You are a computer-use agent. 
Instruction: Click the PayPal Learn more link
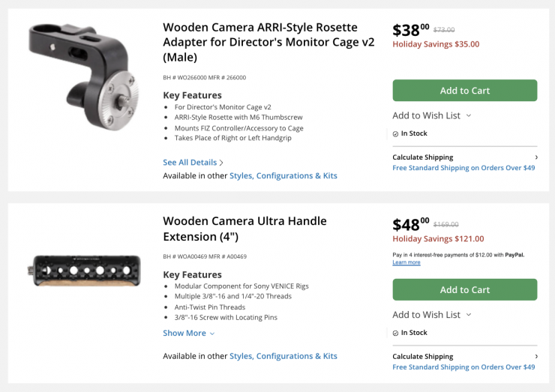pyautogui.click(x=406, y=263)
